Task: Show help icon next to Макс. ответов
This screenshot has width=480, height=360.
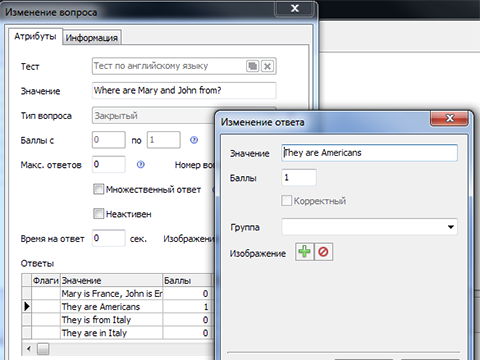Action: pyautogui.click(x=141, y=164)
